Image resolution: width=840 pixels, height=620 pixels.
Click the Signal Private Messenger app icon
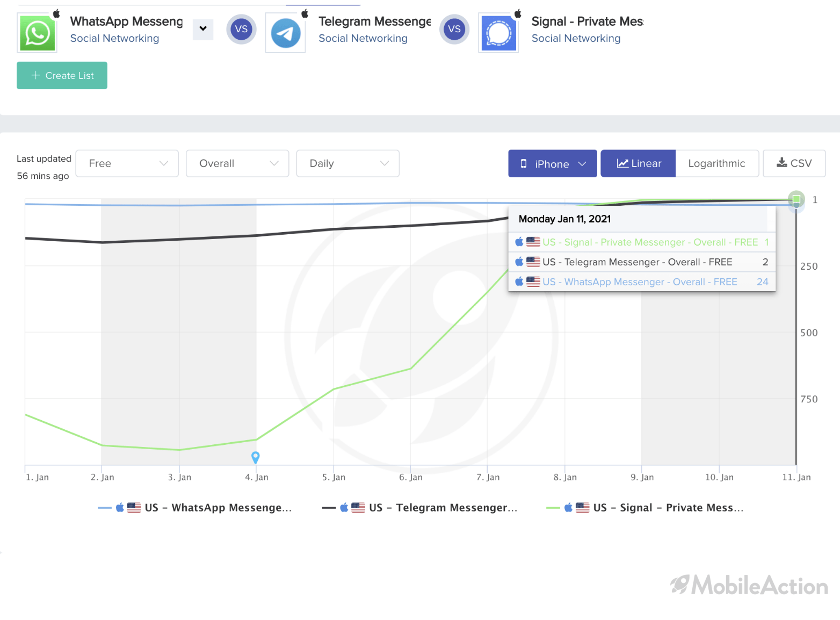(498, 33)
